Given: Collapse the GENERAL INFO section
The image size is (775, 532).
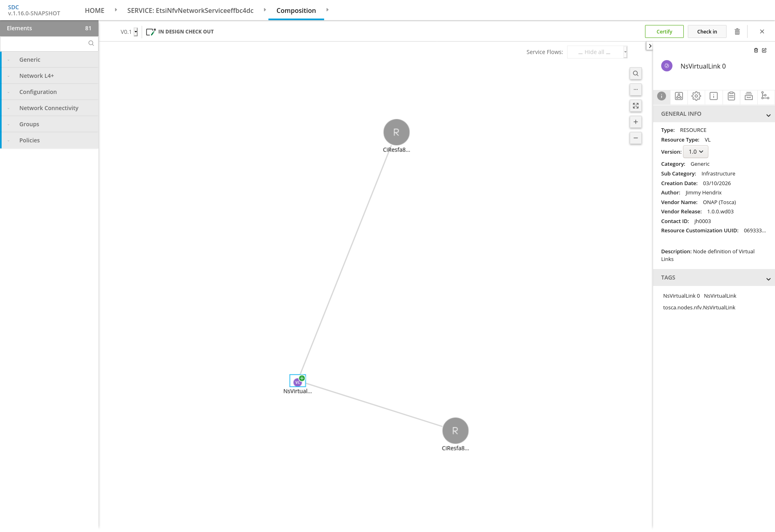Looking at the screenshot, I should coord(768,115).
